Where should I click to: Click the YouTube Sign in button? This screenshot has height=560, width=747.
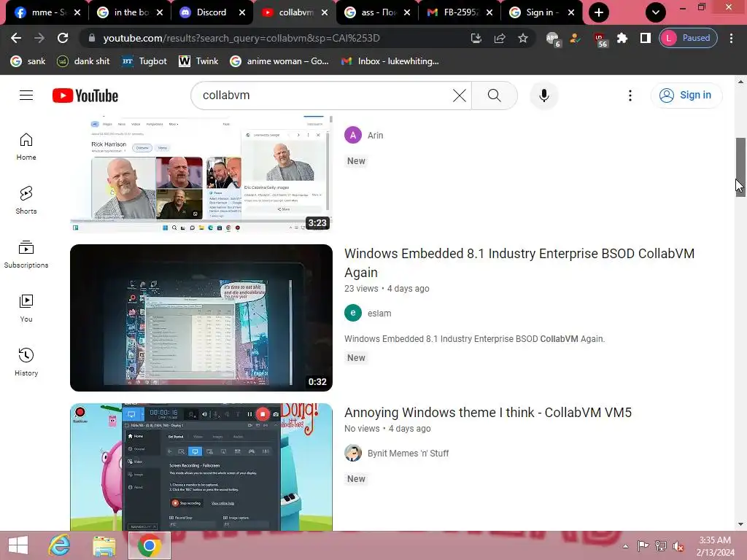[x=686, y=96]
